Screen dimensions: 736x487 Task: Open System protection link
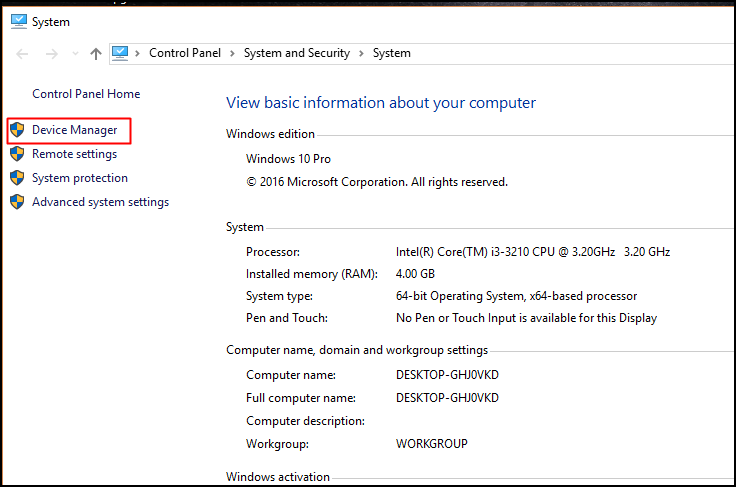click(x=80, y=178)
